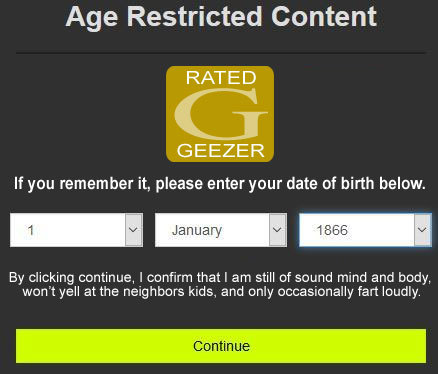Click the Age Restricted Content heading
Viewport: 438px width, 374px height.
coord(221,17)
